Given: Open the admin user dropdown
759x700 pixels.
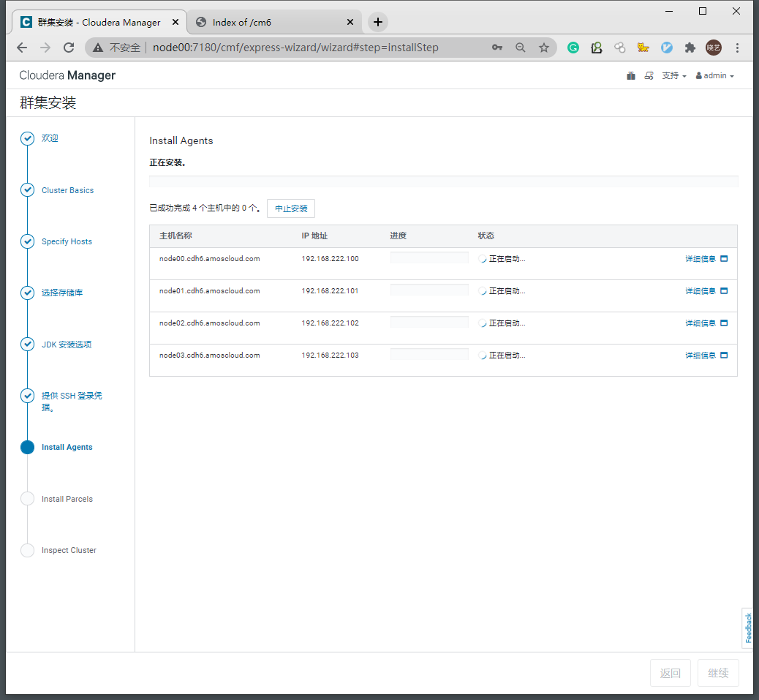Looking at the screenshot, I should tap(715, 75).
